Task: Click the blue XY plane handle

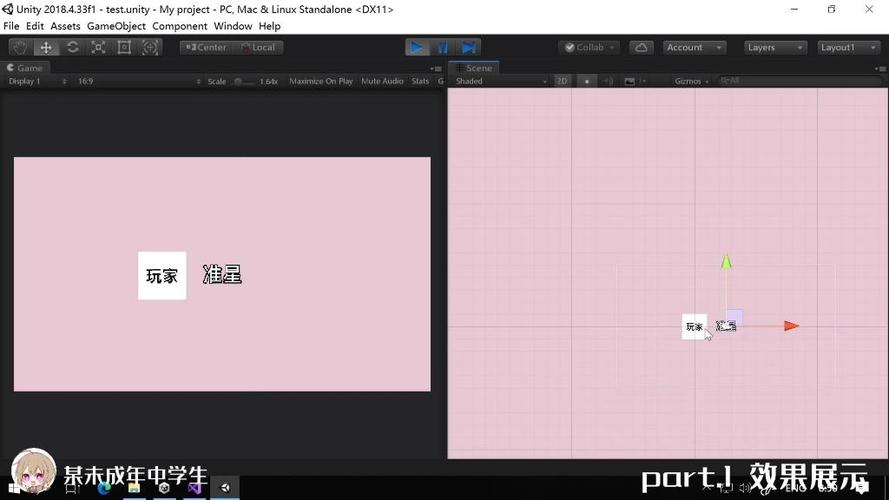Action: (735, 317)
